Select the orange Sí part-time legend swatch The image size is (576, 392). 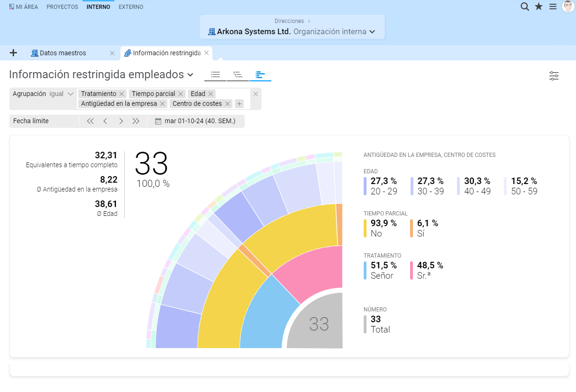point(412,228)
